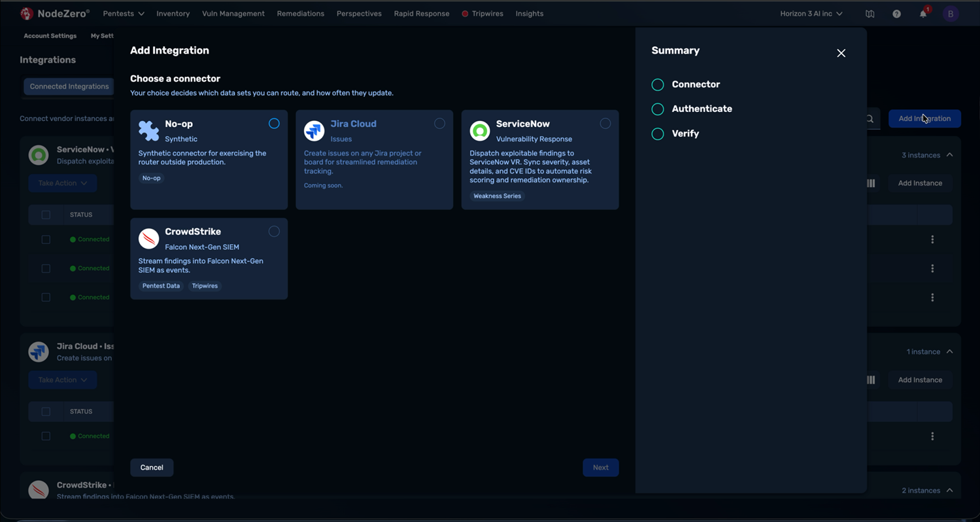The width and height of the screenshot is (980, 522).
Task: Go to Remediations
Action: coord(301,14)
